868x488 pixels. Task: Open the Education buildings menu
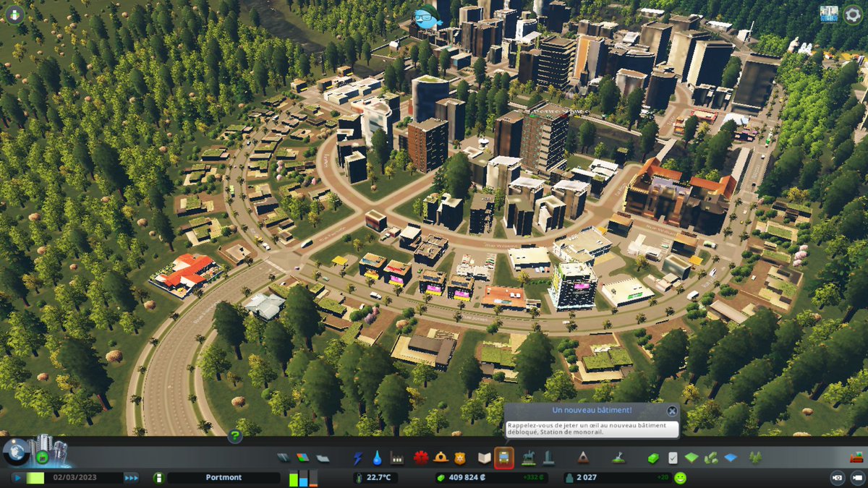pyautogui.click(x=485, y=458)
